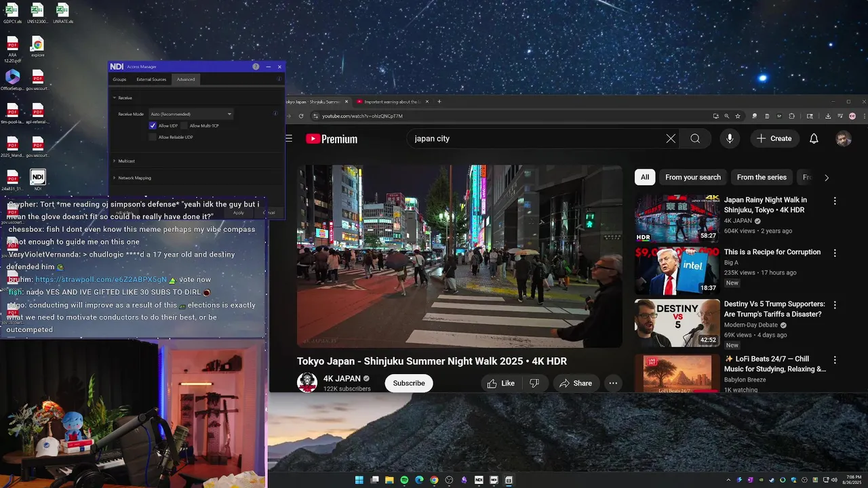The image size is (868, 488).
Task: Open Recipe for Corruption thumbnail
Action: [677, 270]
